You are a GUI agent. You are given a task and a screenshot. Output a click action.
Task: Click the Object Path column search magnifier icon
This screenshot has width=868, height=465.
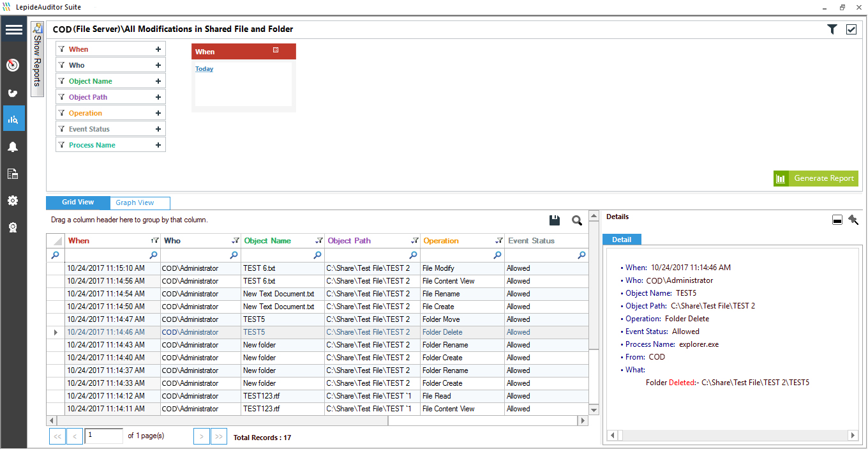click(x=414, y=255)
